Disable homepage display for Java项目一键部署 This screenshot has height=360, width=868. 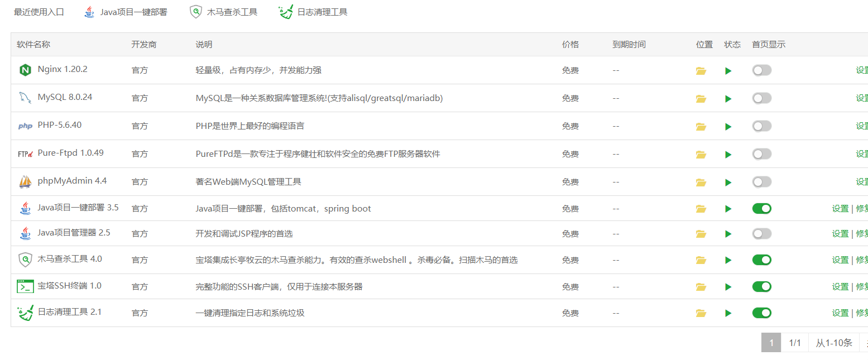click(x=762, y=208)
